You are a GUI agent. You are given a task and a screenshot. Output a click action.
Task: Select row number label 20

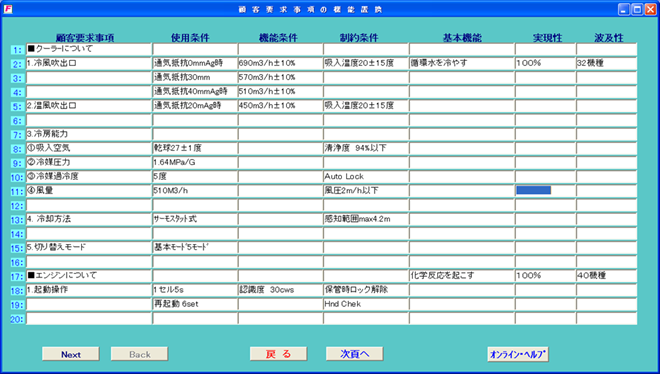tap(17, 319)
